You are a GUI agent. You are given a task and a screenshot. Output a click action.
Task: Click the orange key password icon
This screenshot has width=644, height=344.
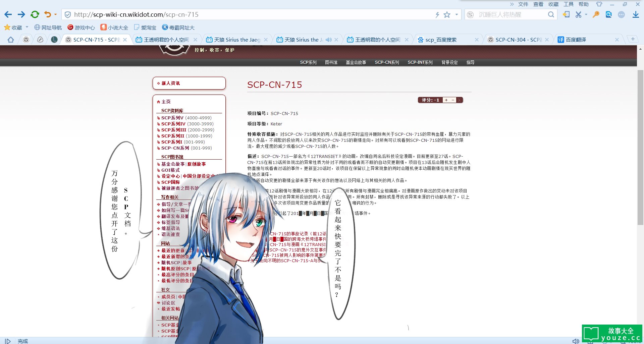pos(596,14)
